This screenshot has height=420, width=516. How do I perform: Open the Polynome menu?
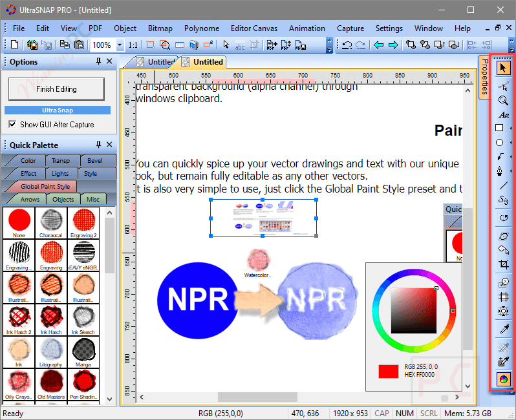(x=201, y=28)
